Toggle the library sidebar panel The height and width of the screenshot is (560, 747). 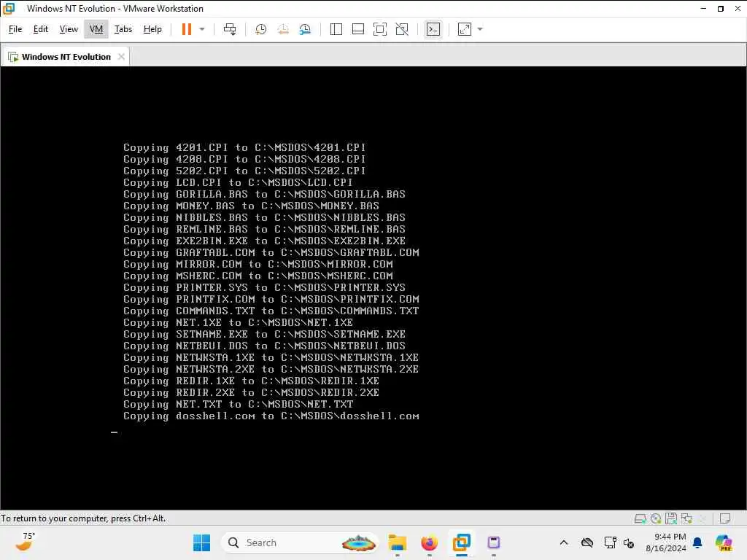(336, 29)
